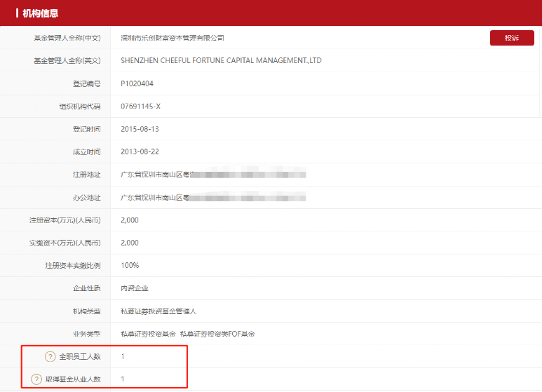Select the label 基金管理人全称(英文)
Screen dimensions: 542x392
click(67, 60)
